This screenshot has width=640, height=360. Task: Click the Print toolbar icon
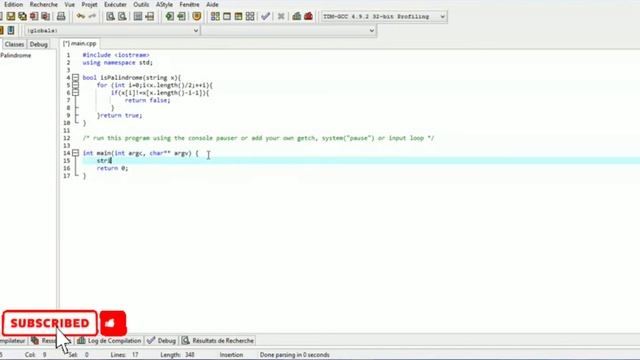point(61,16)
